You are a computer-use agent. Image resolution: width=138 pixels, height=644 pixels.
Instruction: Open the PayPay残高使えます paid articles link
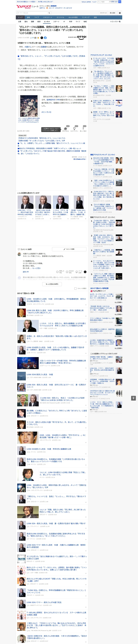click(98, 291)
